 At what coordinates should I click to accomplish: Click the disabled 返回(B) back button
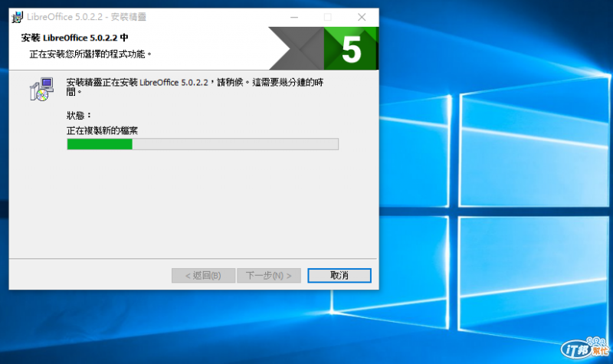pyautogui.click(x=203, y=275)
